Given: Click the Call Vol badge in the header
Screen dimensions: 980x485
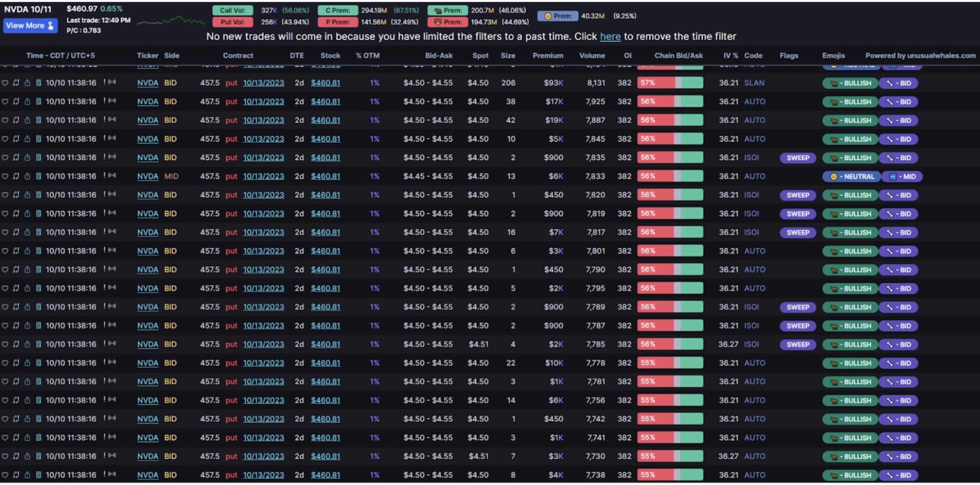Looking at the screenshot, I should pyautogui.click(x=233, y=10).
